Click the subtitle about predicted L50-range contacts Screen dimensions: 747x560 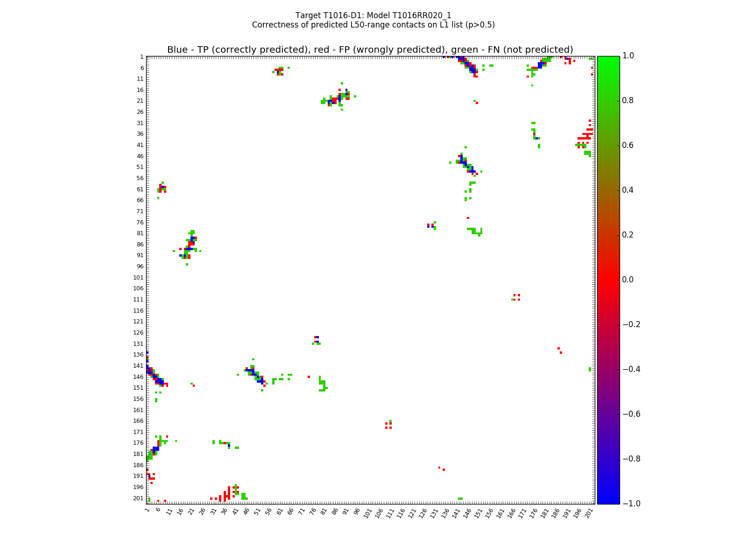coord(373,25)
